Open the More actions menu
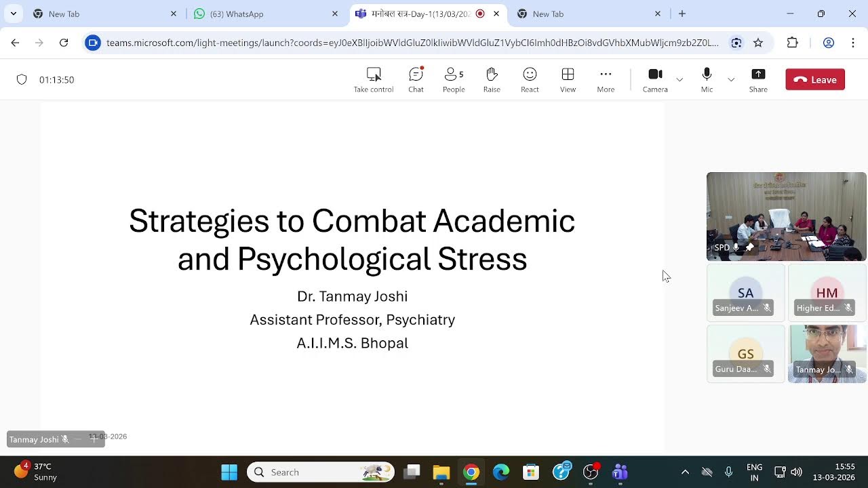 tap(606, 79)
